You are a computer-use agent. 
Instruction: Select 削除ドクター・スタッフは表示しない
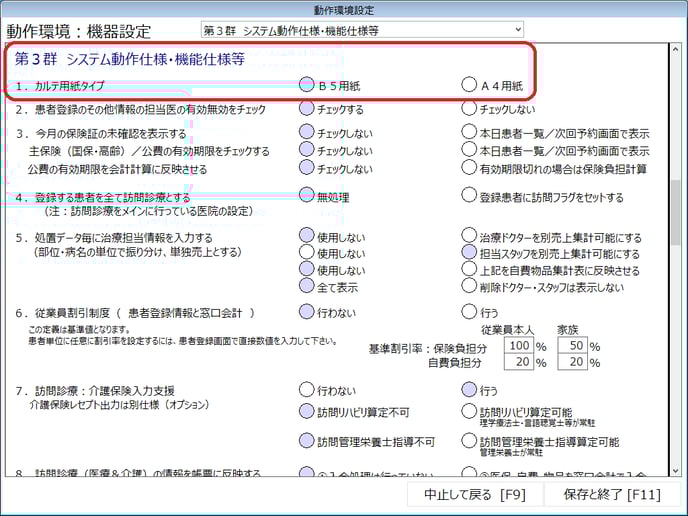tap(469, 287)
